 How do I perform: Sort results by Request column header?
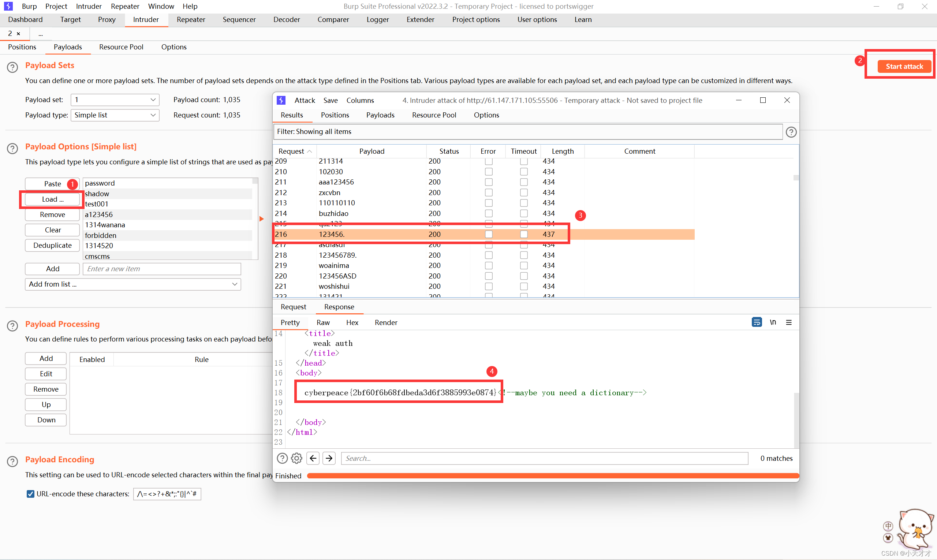pyautogui.click(x=295, y=151)
